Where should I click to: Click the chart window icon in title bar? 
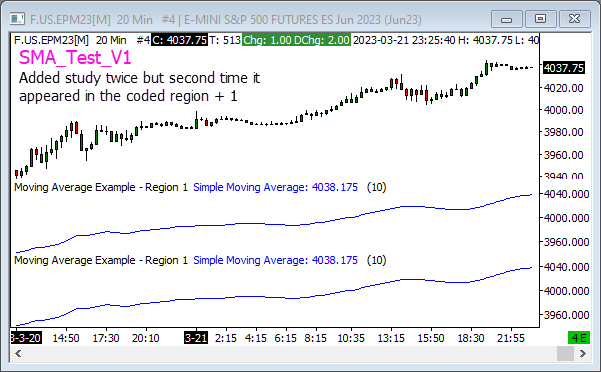tap(17, 19)
